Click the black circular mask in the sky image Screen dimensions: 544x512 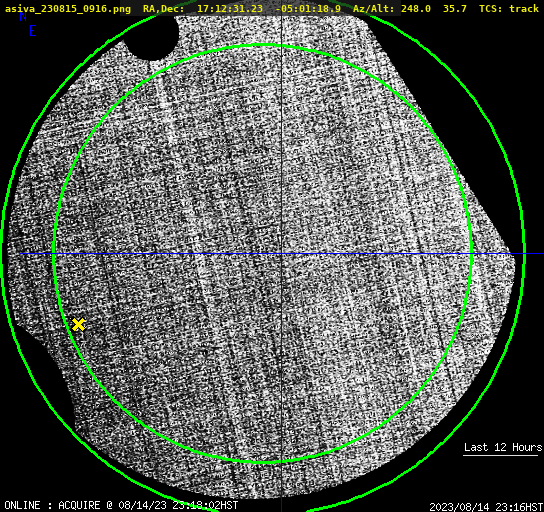point(152,36)
